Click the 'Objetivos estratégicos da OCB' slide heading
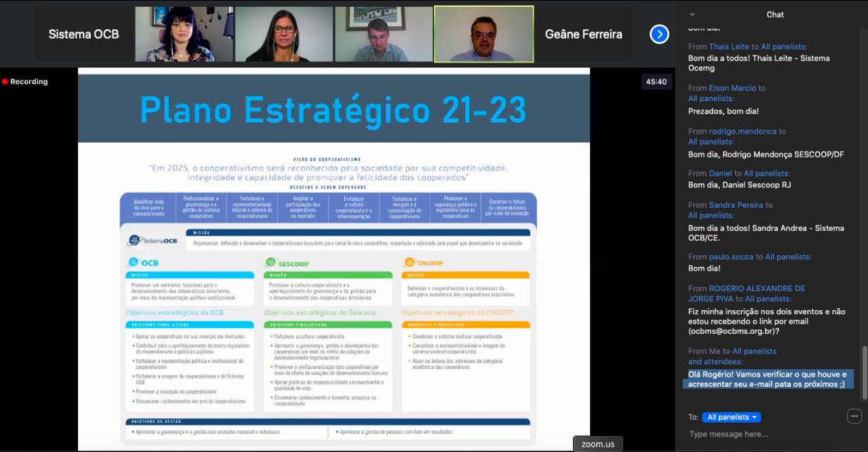Viewport: 868px width, 452px height. pos(174,313)
